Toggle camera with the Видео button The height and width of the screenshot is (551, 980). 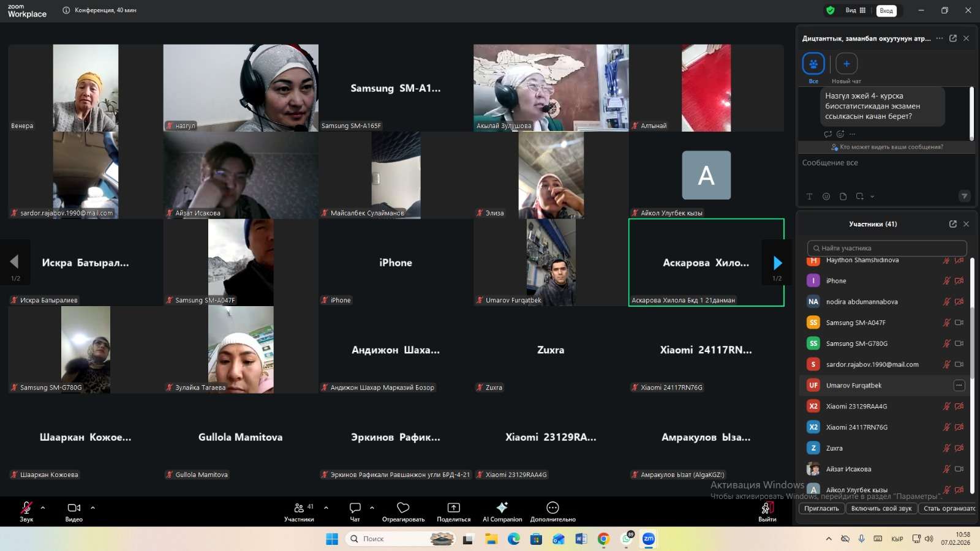[x=73, y=508]
